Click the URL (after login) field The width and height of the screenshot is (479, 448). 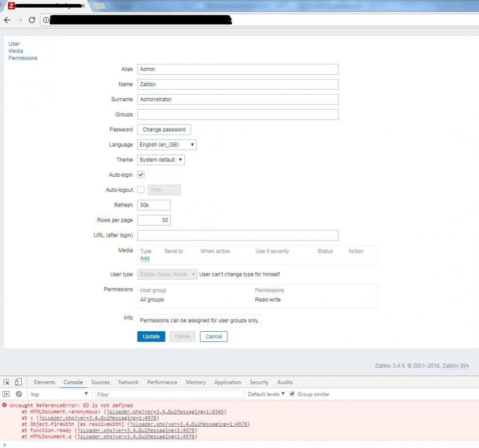pos(238,235)
